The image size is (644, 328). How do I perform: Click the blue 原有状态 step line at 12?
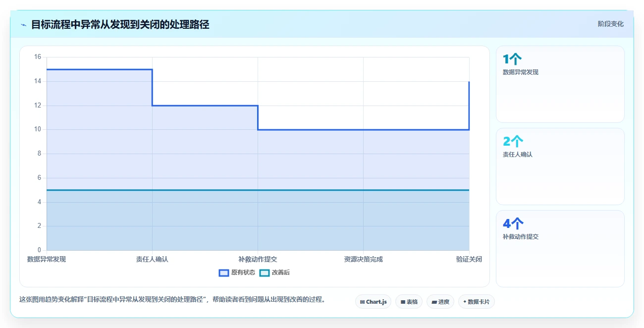pyautogui.click(x=205, y=106)
